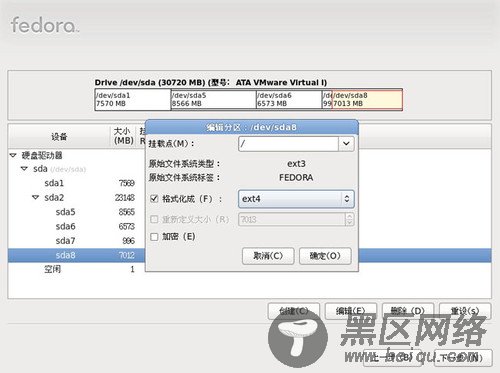Click the sda7 size value 996
This screenshot has width=500, height=373.
coord(128,241)
